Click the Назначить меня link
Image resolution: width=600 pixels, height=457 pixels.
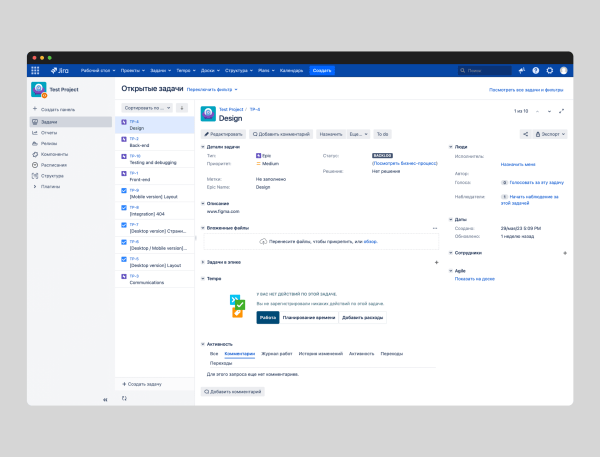(518, 164)
